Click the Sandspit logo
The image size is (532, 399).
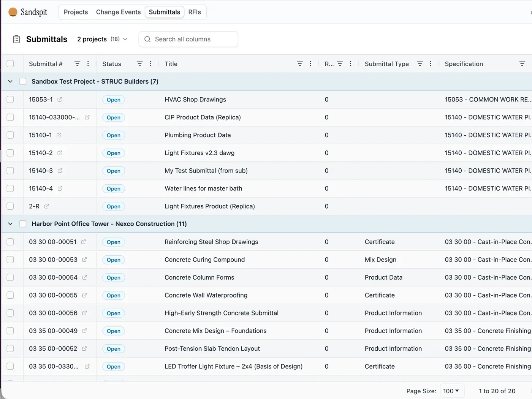28,12
